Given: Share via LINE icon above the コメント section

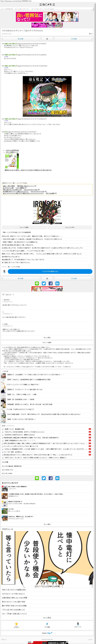Looking at the screenshot, I should coord(37,283).
